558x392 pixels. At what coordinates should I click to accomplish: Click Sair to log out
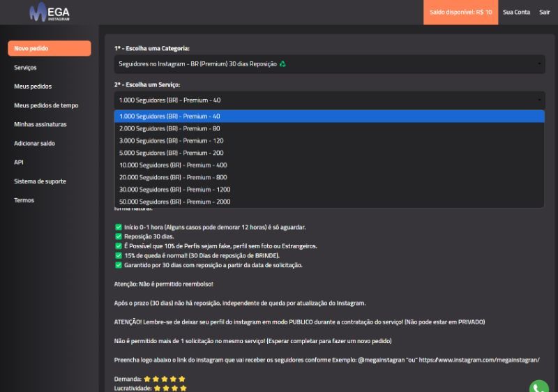[x=545, y=12]
